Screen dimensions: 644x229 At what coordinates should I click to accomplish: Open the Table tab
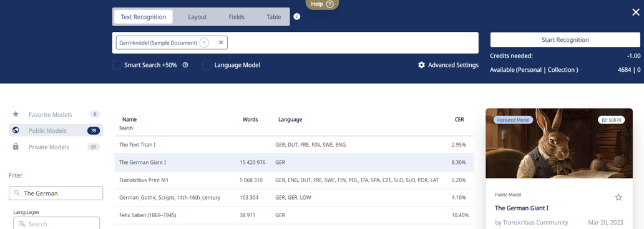273,17
